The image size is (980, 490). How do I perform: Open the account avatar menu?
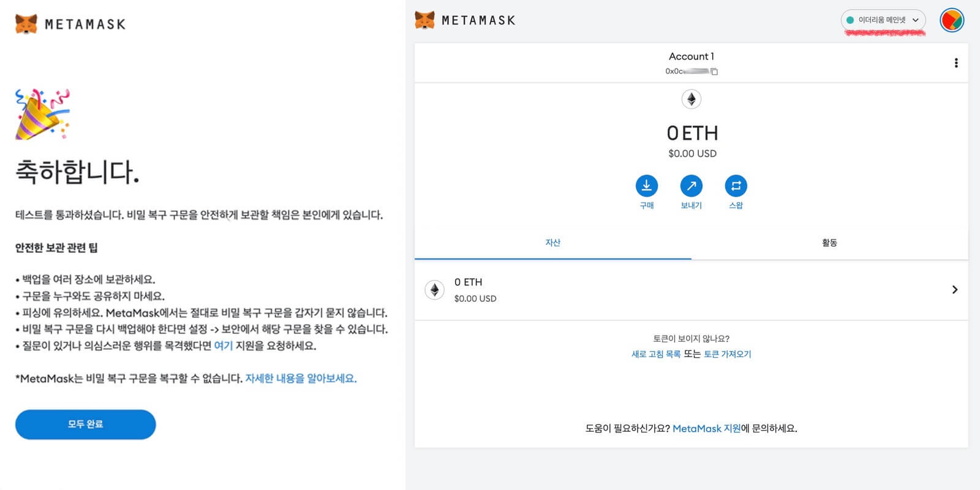952,20
